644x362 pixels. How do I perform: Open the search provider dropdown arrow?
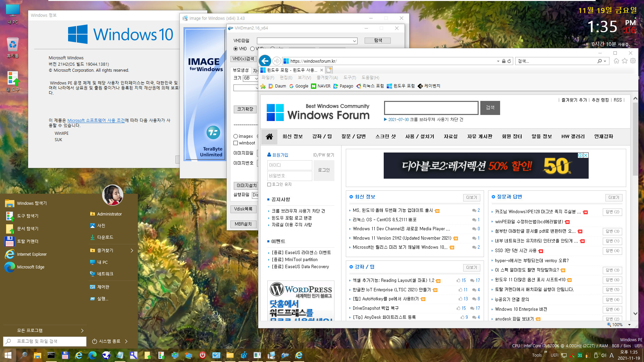click(x=605, y=61)
